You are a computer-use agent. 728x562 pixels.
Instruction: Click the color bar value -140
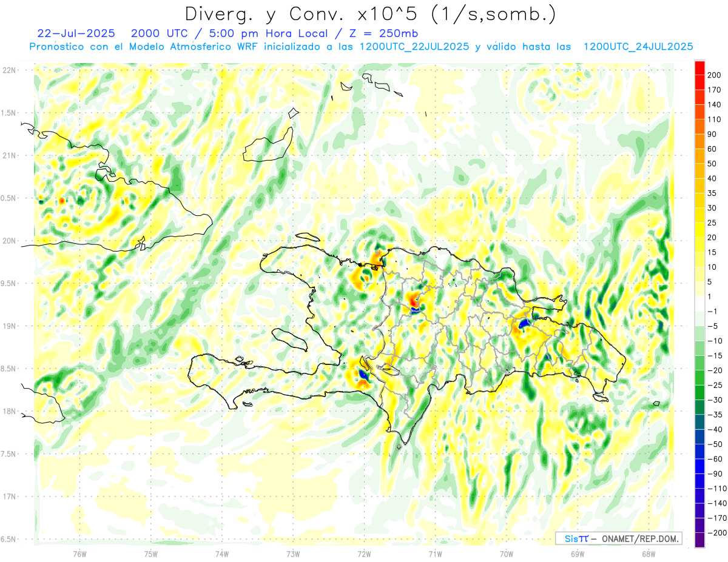[x=718, y=504]
